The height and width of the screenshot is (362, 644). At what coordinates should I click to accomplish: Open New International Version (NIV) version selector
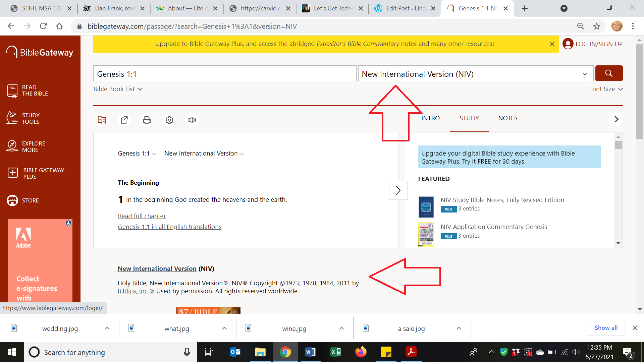(476, 74)
